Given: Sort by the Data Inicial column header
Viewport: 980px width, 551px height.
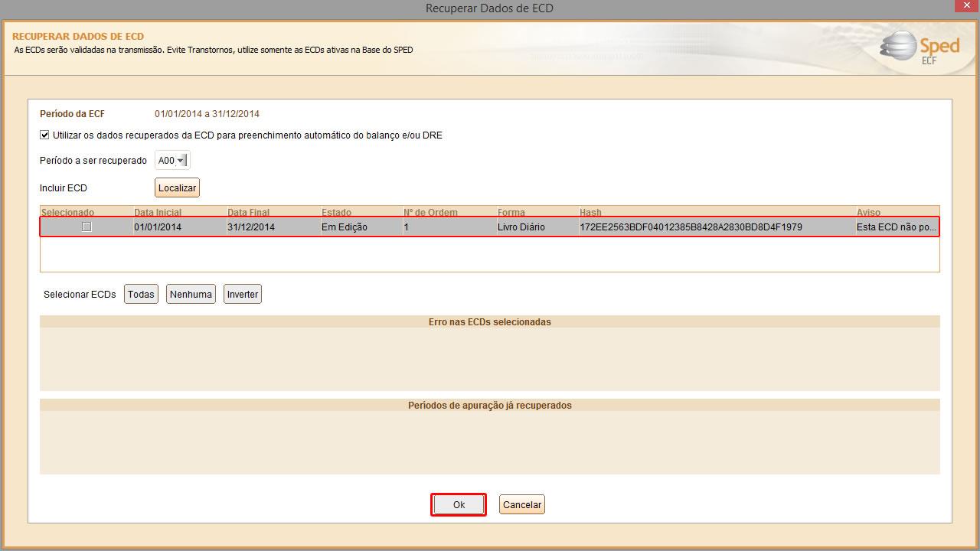Looking at the screenshot, I should tap(180, 212).
